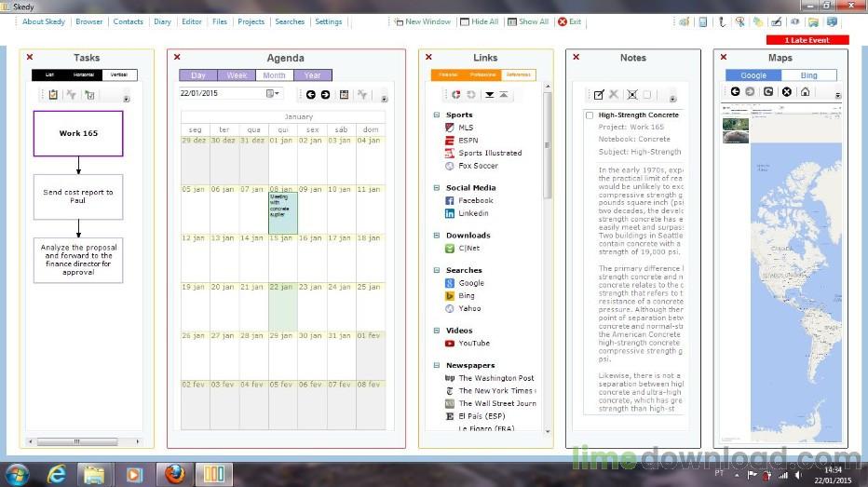
Task: Switch the map provider to Bing
Action: 808,75
